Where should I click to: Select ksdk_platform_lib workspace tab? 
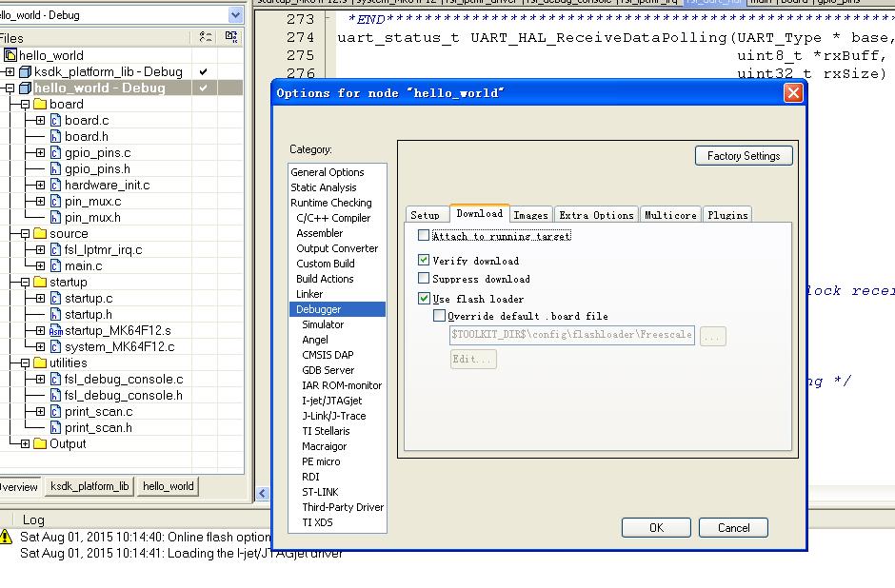tap(89, 486)
